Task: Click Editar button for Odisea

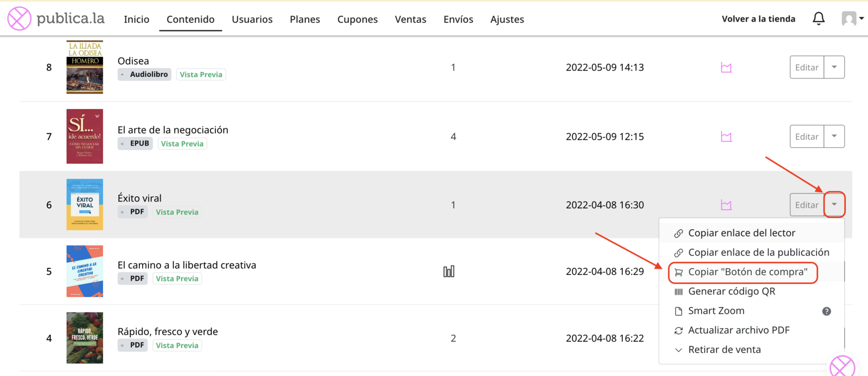Action: (807, 67)
